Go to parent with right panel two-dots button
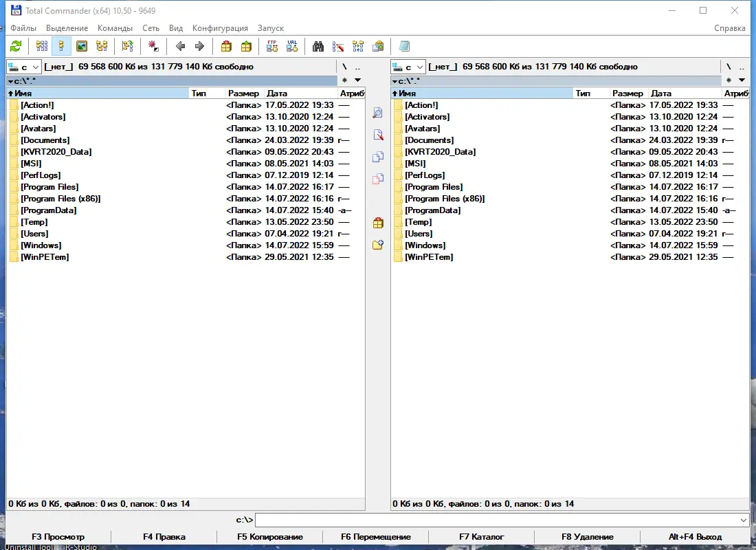The image size is (756, 550). click(x=742, y=67)
